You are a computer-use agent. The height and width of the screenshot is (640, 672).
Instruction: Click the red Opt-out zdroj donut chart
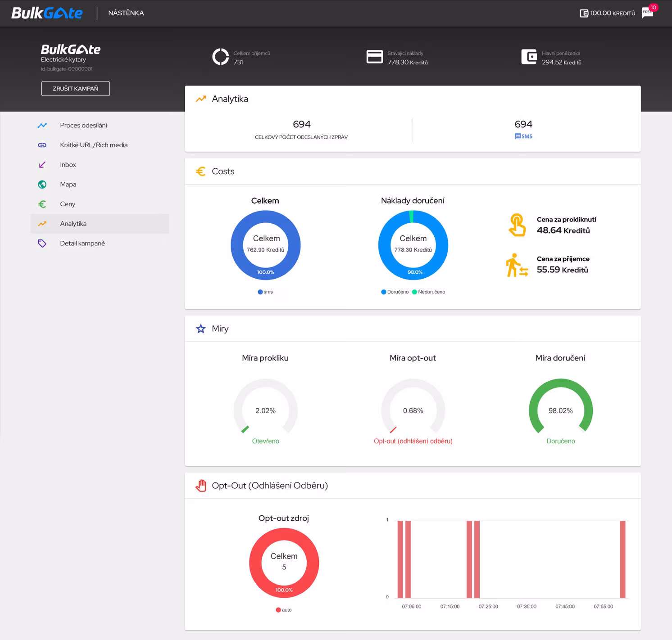coord(284,563)
